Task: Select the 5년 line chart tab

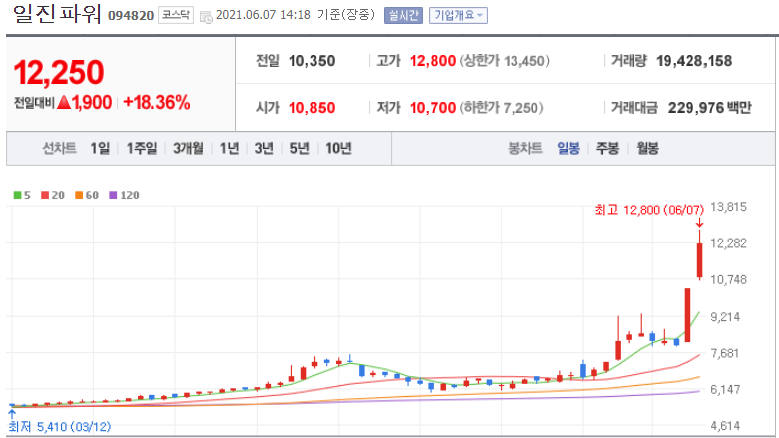Action: click(300, 148)
